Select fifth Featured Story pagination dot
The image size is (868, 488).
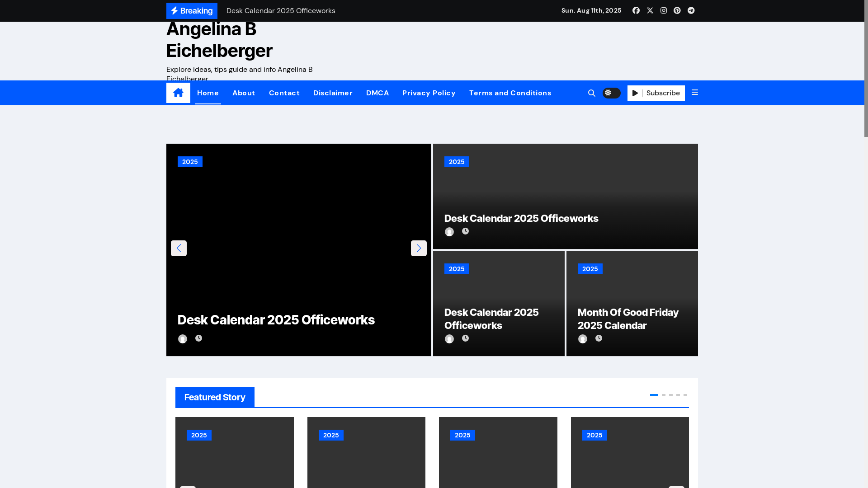[x=685, y=395]
